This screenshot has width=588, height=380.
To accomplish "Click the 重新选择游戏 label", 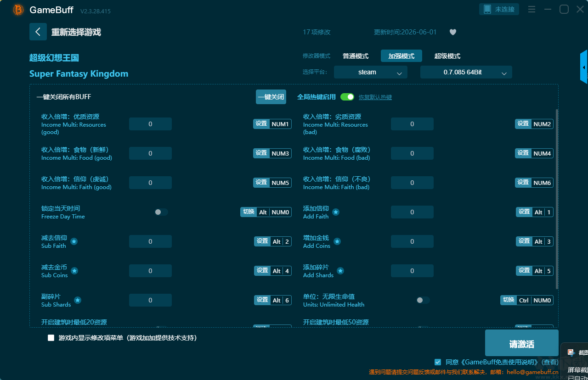I will click(76, 32).
